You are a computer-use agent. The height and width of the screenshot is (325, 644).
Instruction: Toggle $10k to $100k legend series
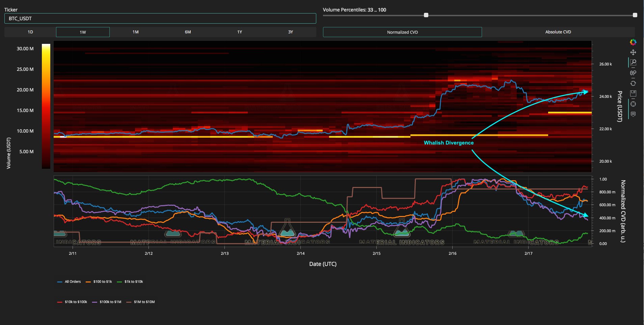(x=73, y=302)
